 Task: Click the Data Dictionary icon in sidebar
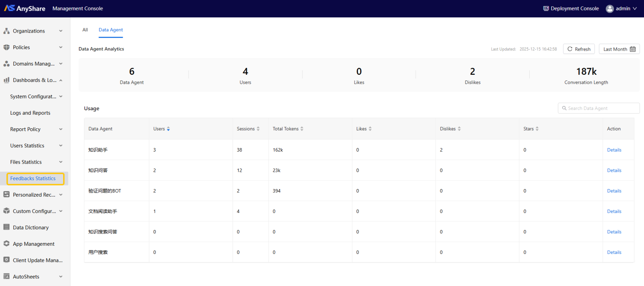(x=6, y=227)
